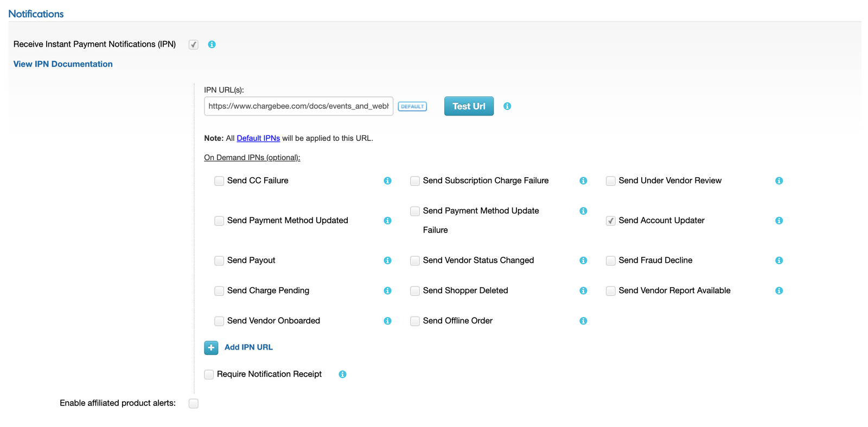This screenshot has height=427, width=868.
Task: Check Send Charge Pending
Action: (219, 291)
